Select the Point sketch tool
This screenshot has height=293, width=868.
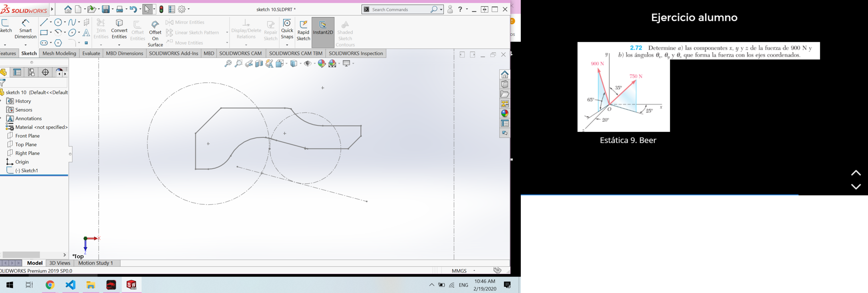click(86, 43)
